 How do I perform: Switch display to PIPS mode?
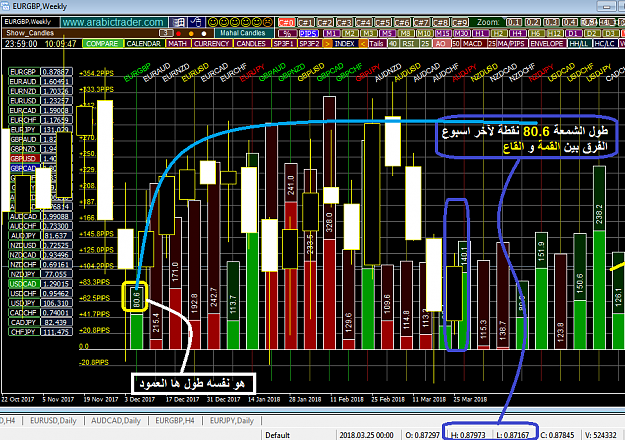click(309, 33)
